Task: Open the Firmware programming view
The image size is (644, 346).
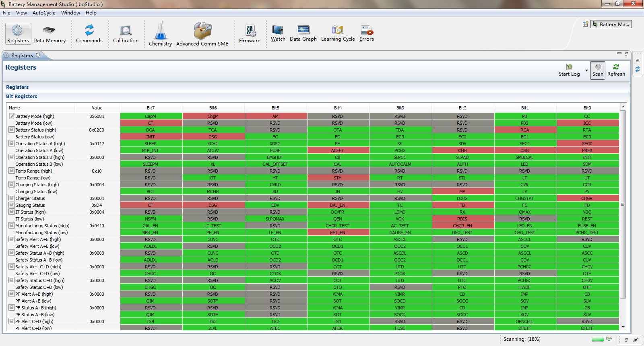Action: (250, 33)
